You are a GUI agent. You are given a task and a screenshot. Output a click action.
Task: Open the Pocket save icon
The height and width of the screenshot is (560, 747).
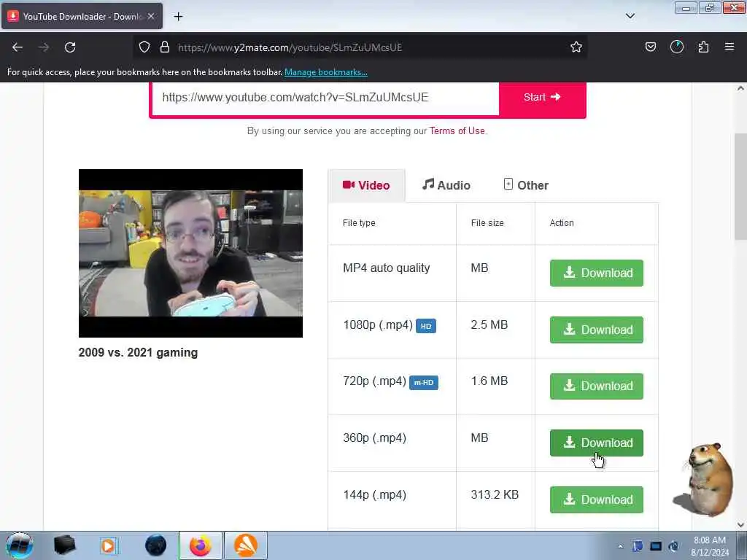click(650, 47)
